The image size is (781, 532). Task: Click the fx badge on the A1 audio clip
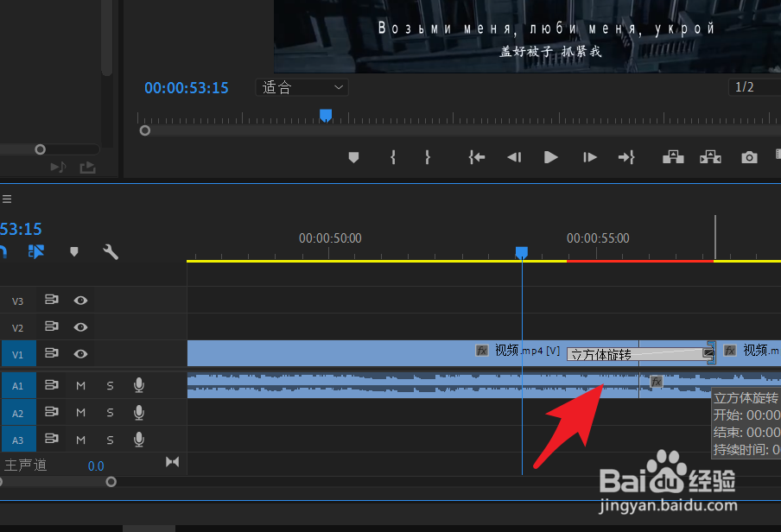point(657,382)
